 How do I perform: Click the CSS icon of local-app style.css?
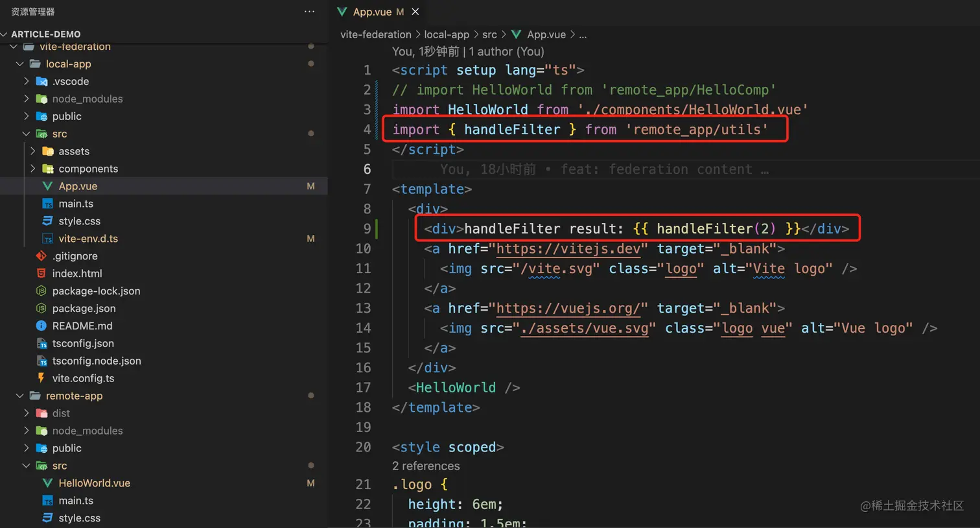[47, 221]
